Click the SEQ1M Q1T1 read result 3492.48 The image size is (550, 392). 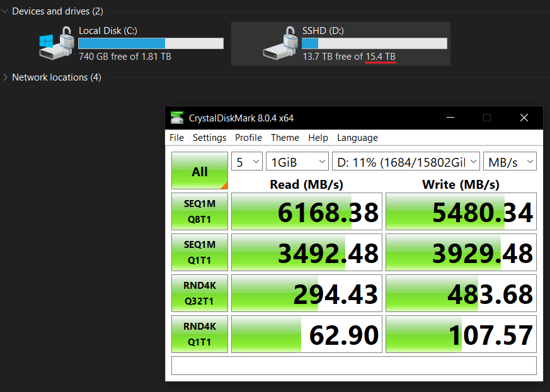click(x=307, y=252)
